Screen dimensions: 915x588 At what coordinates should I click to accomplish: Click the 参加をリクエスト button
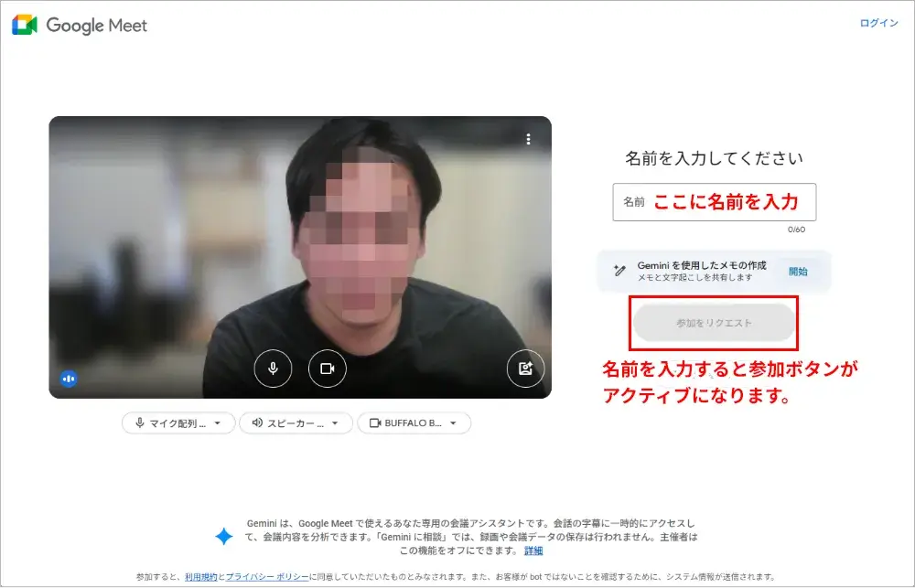714,323
